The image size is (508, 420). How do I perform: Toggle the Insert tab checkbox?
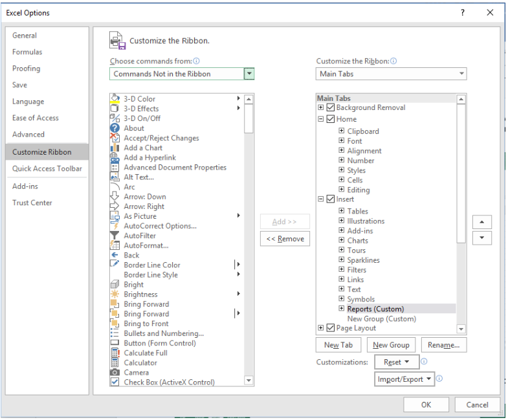331,199
